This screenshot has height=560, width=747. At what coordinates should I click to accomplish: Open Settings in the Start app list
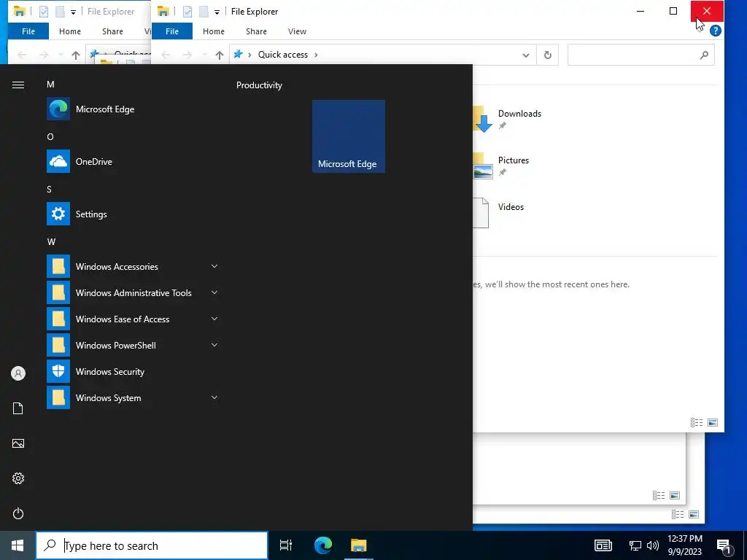[x=133, y=214]
